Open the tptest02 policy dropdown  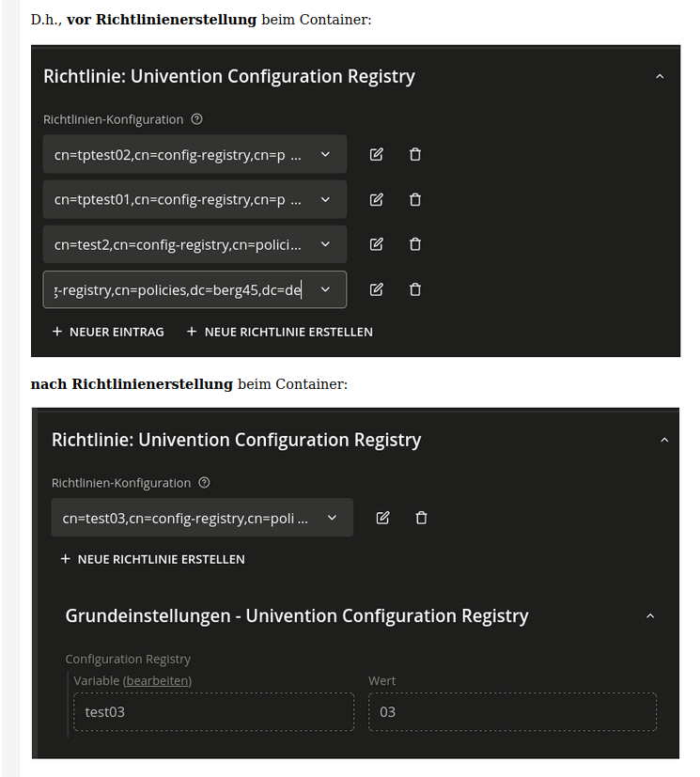(325, 154)
